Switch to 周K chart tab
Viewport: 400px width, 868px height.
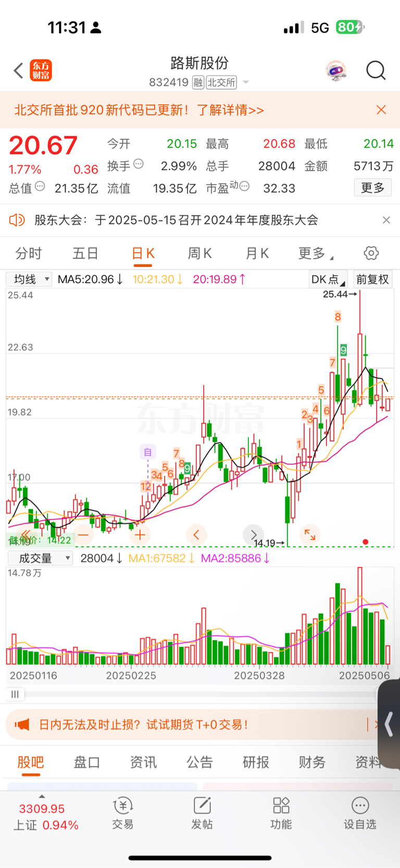pyautogui.click(x=200, y=253)
